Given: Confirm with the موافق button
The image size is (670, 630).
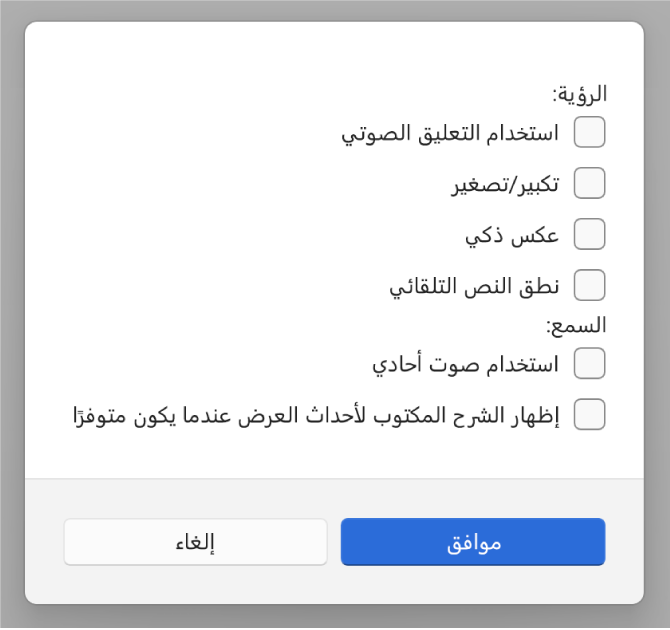Looking at the screenshot, I should 473,542.
